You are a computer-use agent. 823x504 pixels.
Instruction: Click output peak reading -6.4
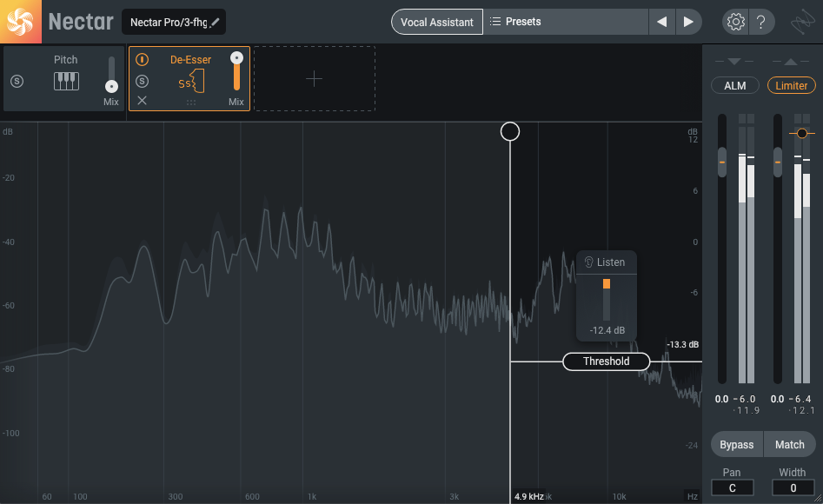click(800, 399)
